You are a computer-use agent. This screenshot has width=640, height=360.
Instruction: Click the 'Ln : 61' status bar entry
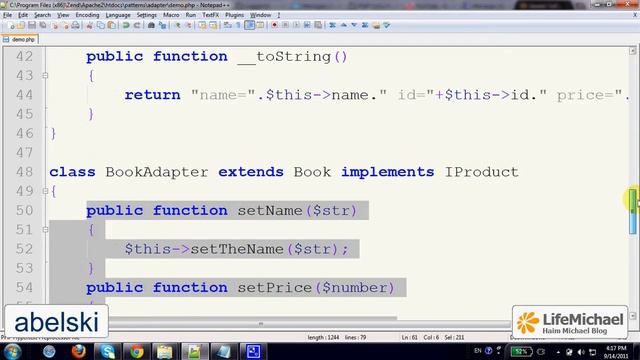tap(409, 338)
